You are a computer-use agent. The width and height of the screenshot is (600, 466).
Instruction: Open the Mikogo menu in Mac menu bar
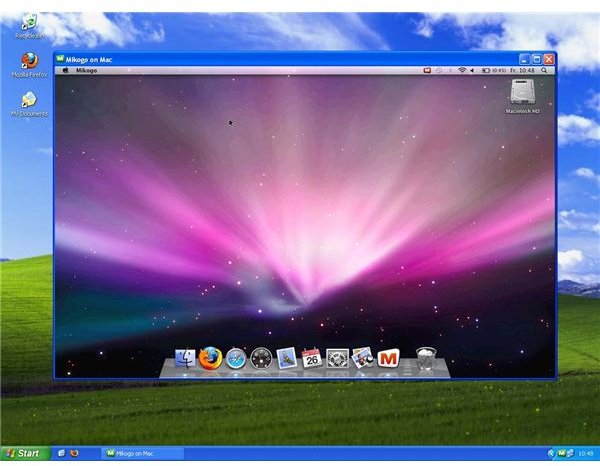click(86, 70)
